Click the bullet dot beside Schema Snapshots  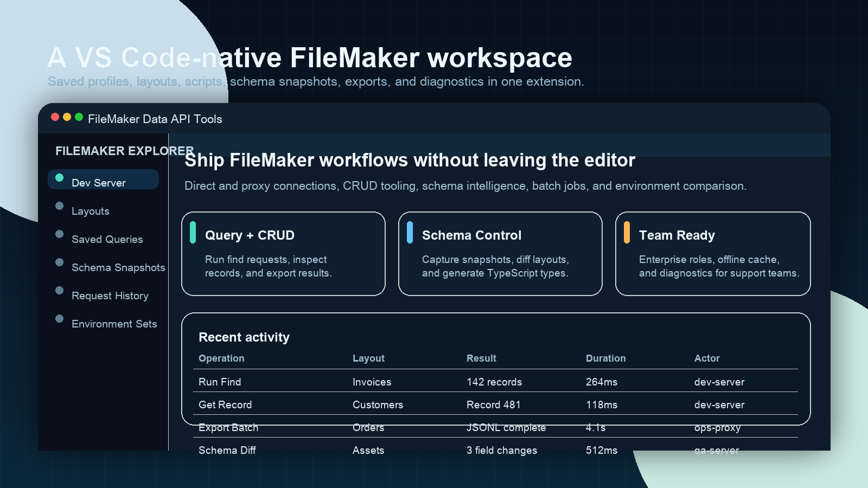point(60,262)
